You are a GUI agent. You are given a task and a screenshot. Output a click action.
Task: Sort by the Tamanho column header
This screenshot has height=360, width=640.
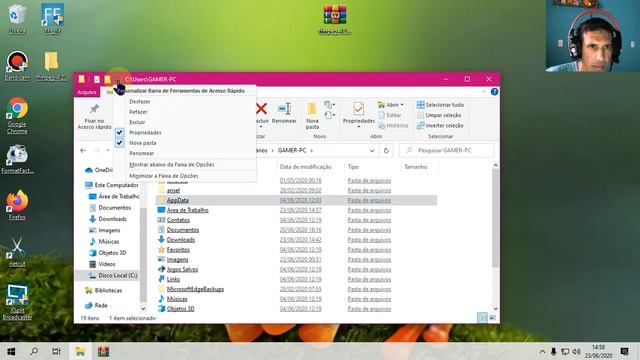[x=416, y=167]
